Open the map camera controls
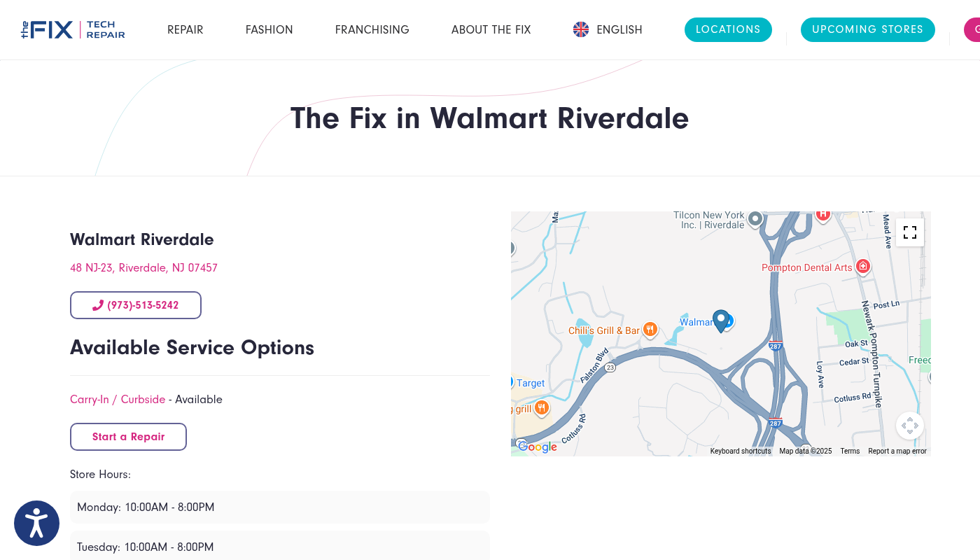Image resolution: width=980 pixels, height=560 pixels. tap(909, 426)
